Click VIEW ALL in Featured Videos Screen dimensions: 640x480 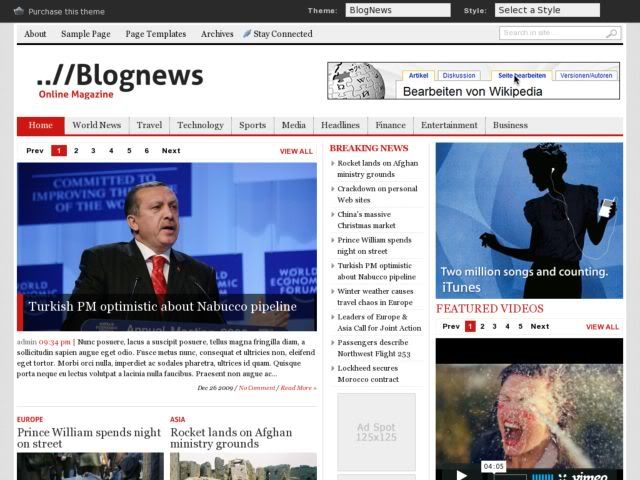tap(602, 327)
